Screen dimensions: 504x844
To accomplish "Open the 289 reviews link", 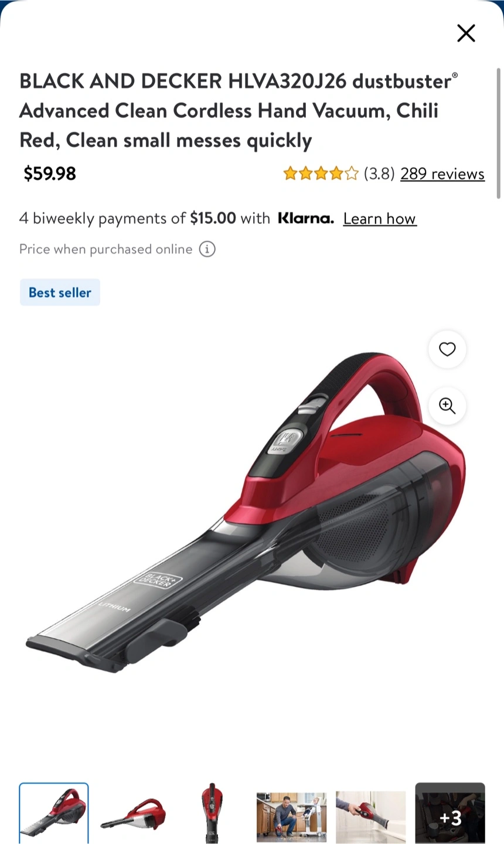I will (442, 173).
